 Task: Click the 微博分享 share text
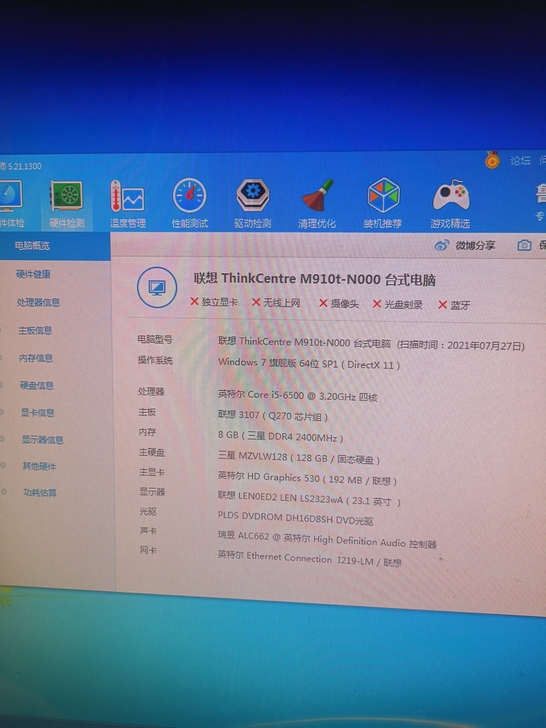tap(475, 245)
